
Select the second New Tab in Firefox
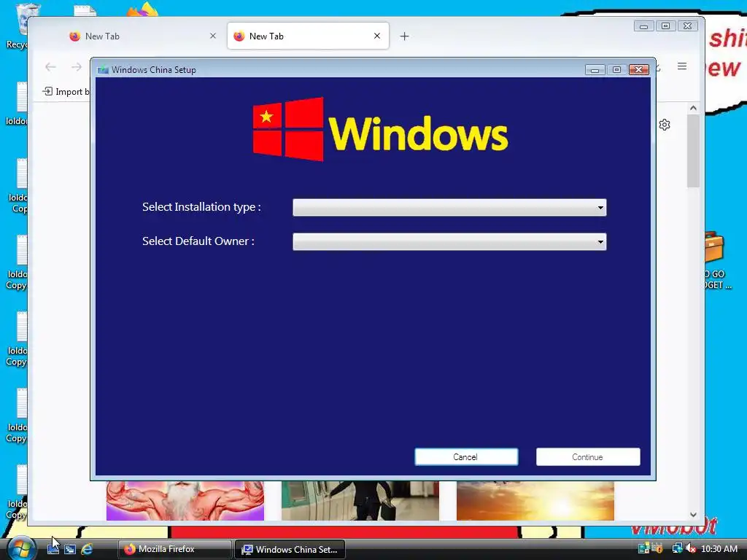308,36
